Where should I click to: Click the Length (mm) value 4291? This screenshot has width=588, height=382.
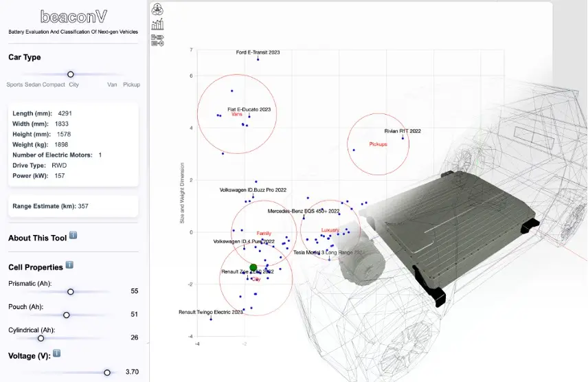tap(65, 113)
